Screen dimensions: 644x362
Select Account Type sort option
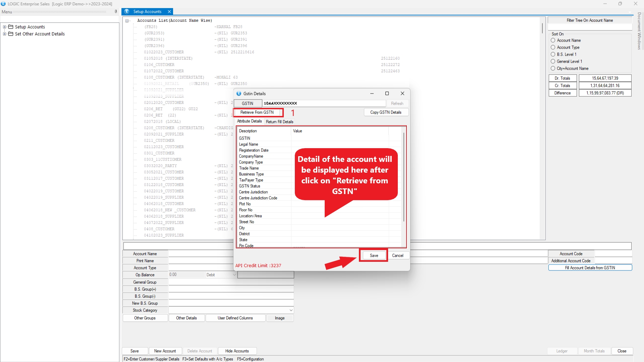[553, 47]
